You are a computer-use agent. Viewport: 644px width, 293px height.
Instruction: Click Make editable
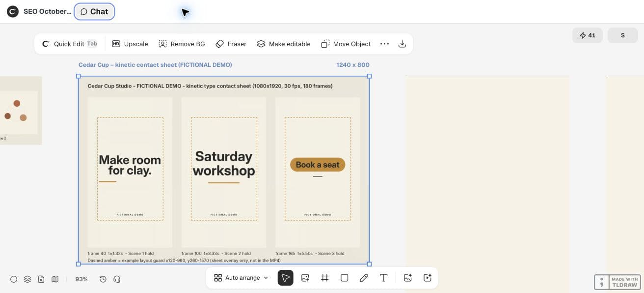click(x=284, y=44)
